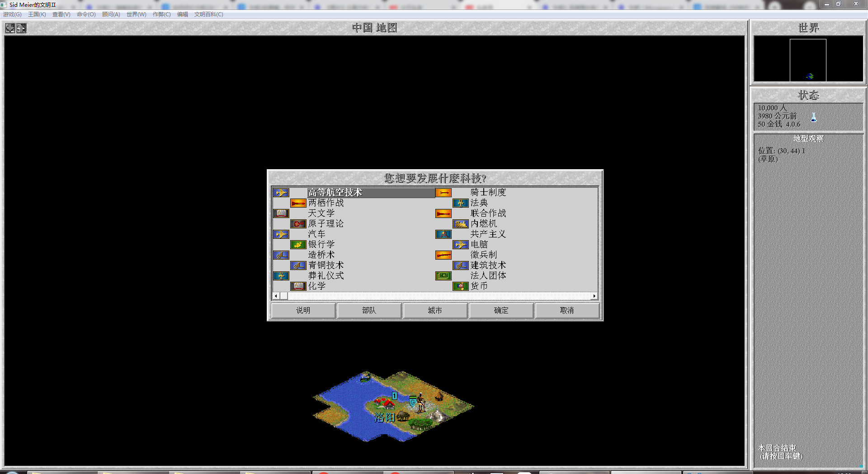Click the cannon icon beside 两栖作战
The image size is (868, 474).
tap(298, 203)
